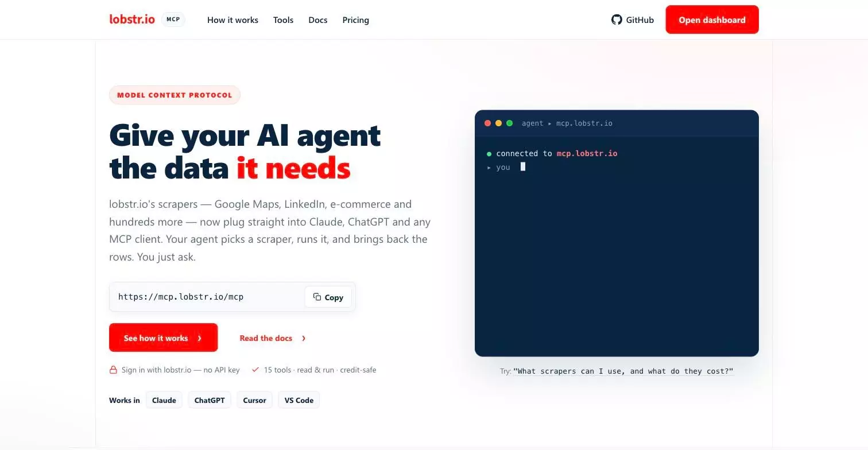Open the Tools nav item
Image resolution: width=868 pixels, height=450 pixels.
pos(283,20)
